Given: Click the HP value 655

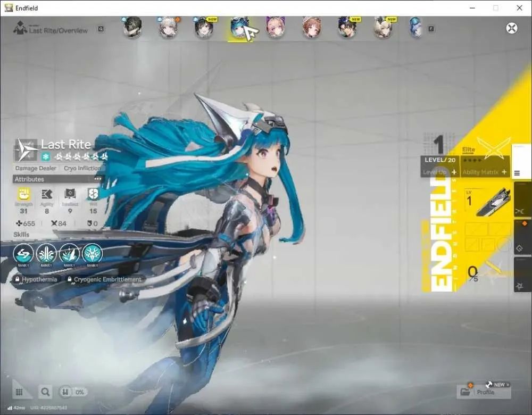Looking at the screenshot, I should click(26, 223).
